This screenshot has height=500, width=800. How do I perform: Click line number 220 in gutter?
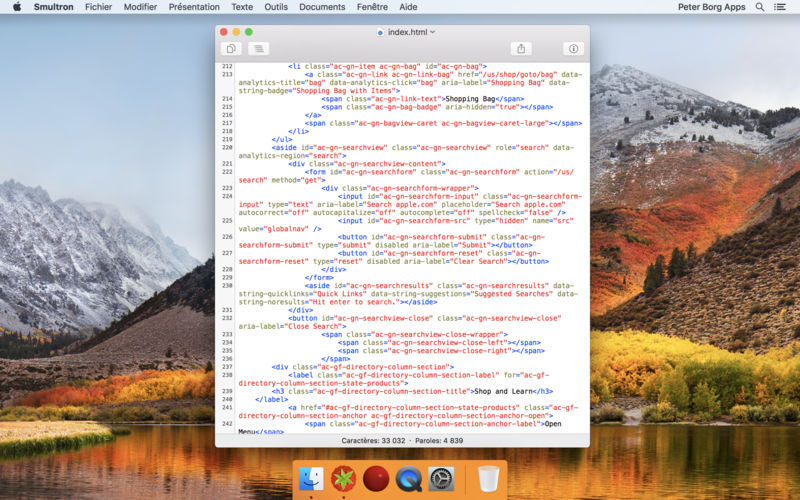(227, 147)
